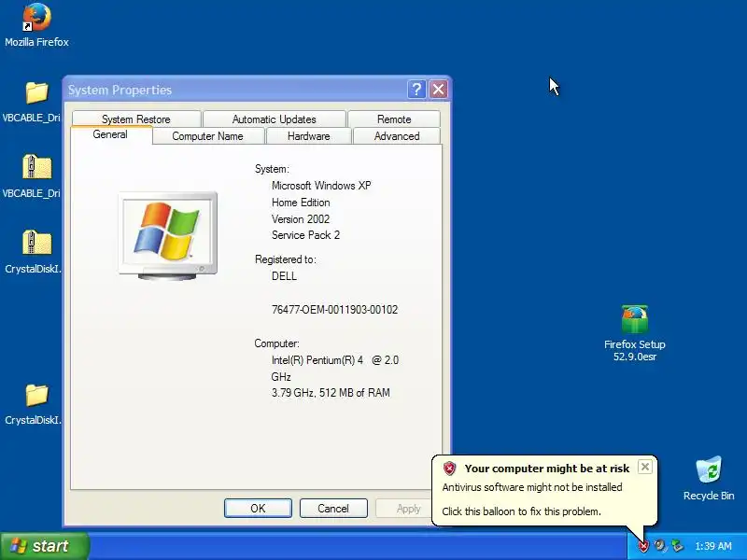Screen dimensions: 747x560
Task: Click the '3.79 GHz, 512 MB of RAM' text
Action: (x=331, y=393)
